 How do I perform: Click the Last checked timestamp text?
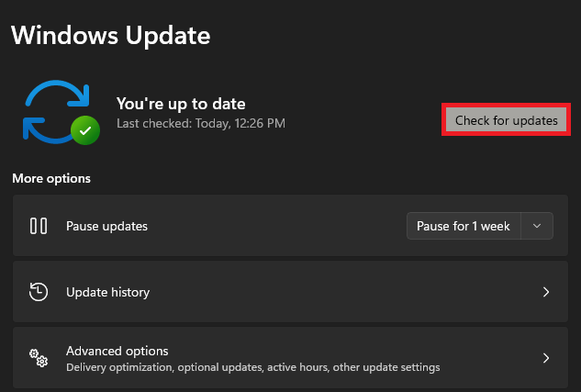(201, 122)
